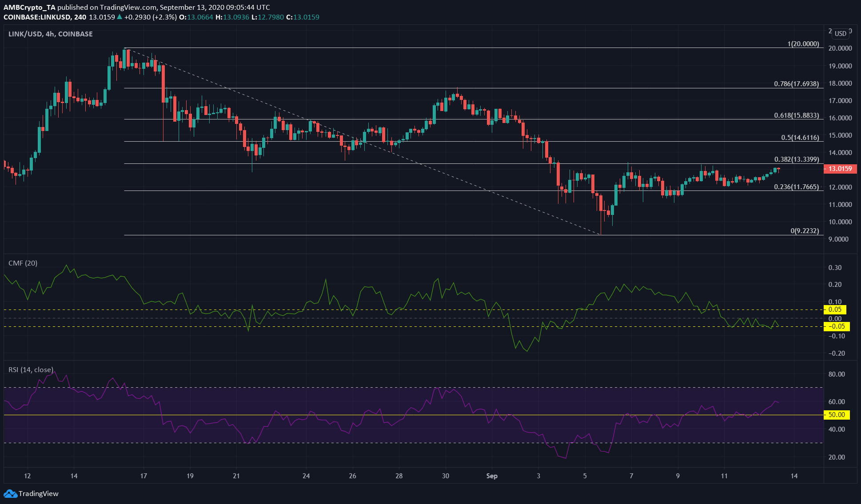Click the 20.0000 price axis value
This screenshot has height=504, width=861.
coord(840,48)
